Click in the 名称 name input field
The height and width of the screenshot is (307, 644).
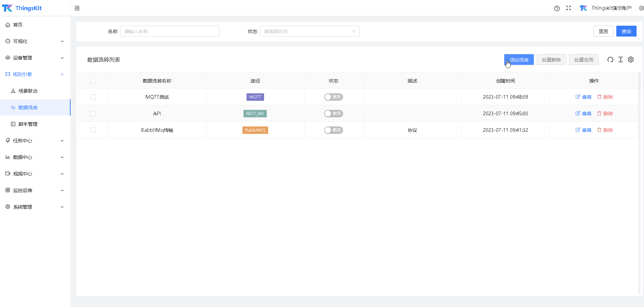[x=170, y=31]
